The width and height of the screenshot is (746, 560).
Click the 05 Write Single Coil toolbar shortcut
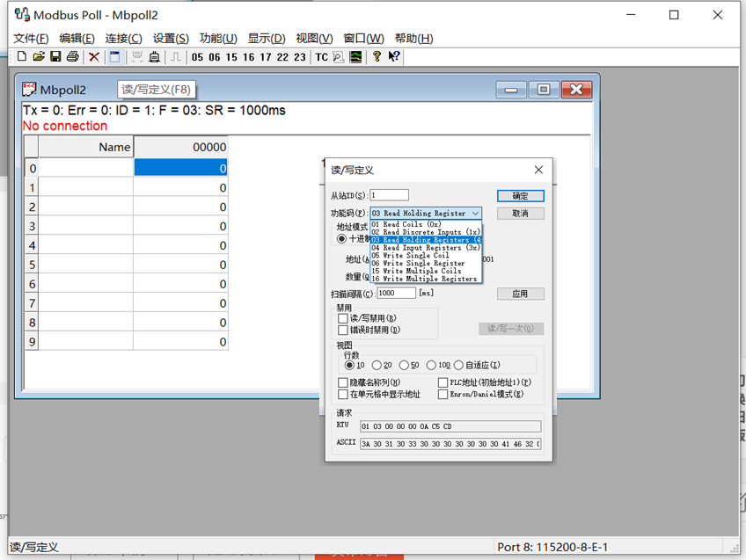point(195,56)
